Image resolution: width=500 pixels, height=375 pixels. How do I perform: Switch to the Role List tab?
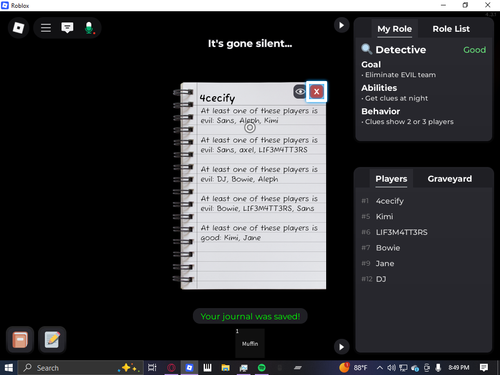pos(451,29)
